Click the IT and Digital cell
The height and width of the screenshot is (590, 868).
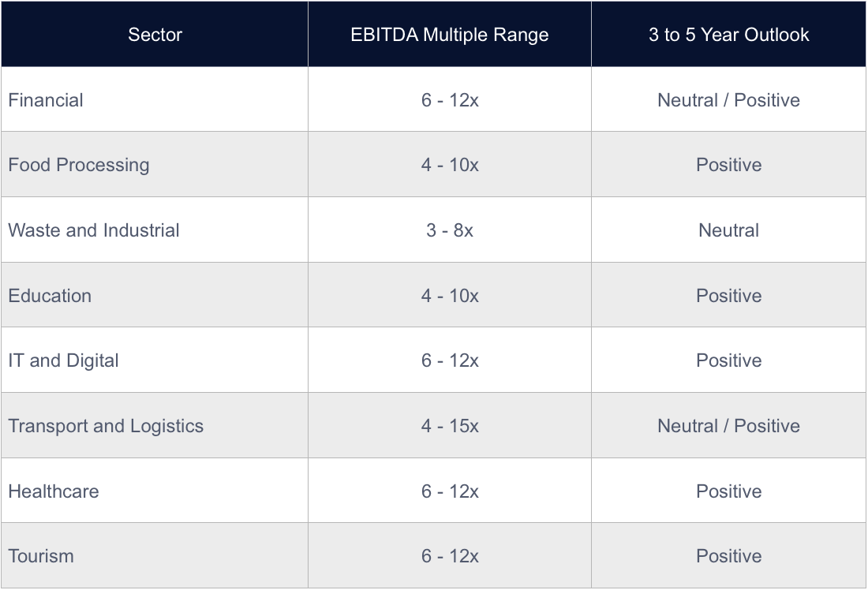coord(63,360)
